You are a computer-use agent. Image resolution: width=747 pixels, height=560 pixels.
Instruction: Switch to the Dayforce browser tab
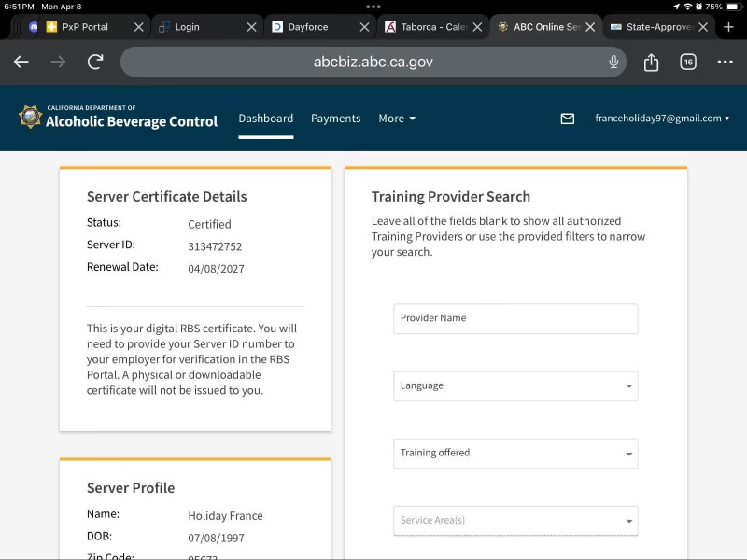point(308,27)
